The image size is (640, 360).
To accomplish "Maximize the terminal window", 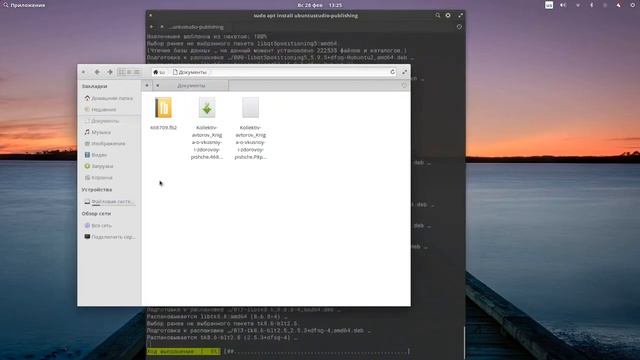I will click(x=460, y=16).
